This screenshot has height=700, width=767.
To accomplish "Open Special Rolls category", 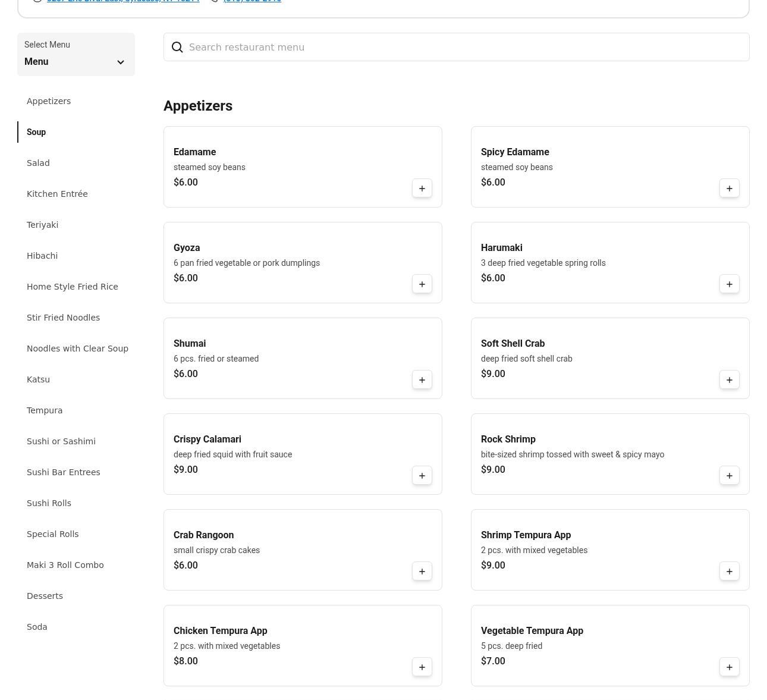I will (x=52, y=534).
